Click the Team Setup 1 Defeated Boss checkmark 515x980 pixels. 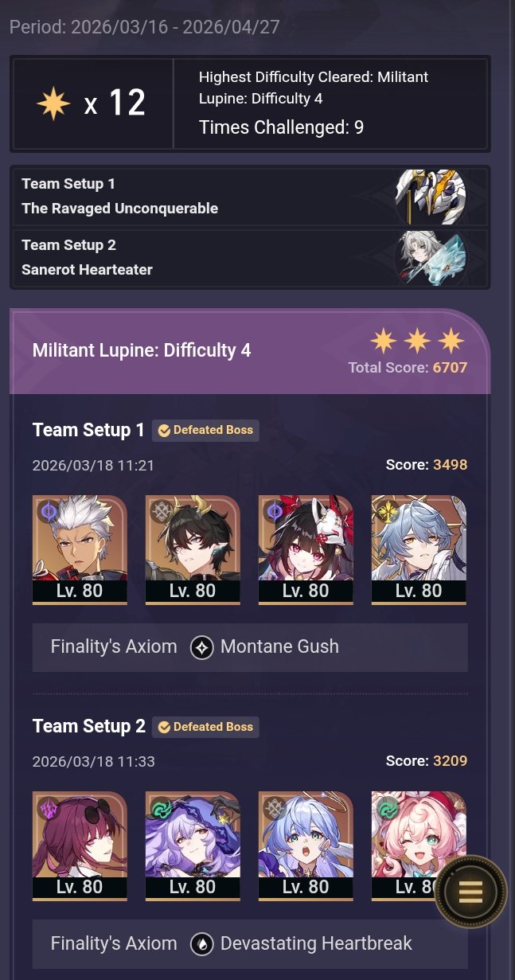[164, 431]
